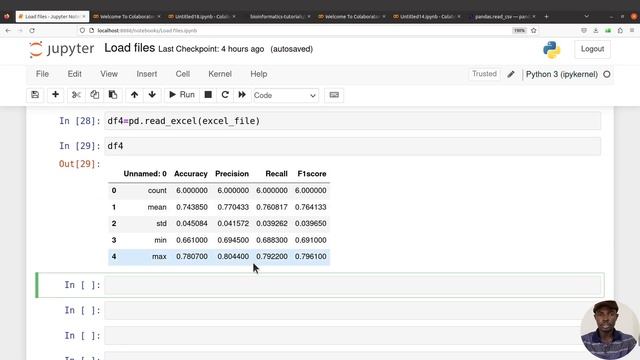
Task: Click the count row label
Action: pos(157,190)
